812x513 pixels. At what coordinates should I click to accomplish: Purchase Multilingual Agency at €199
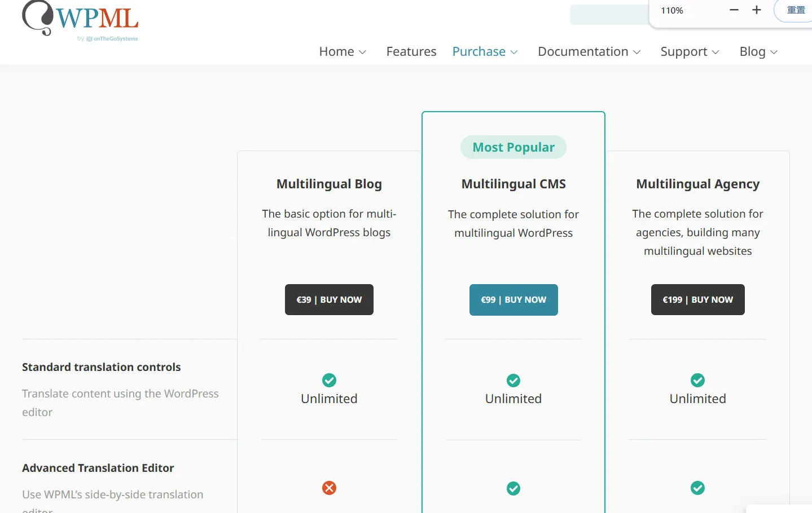tap(697, 300)
